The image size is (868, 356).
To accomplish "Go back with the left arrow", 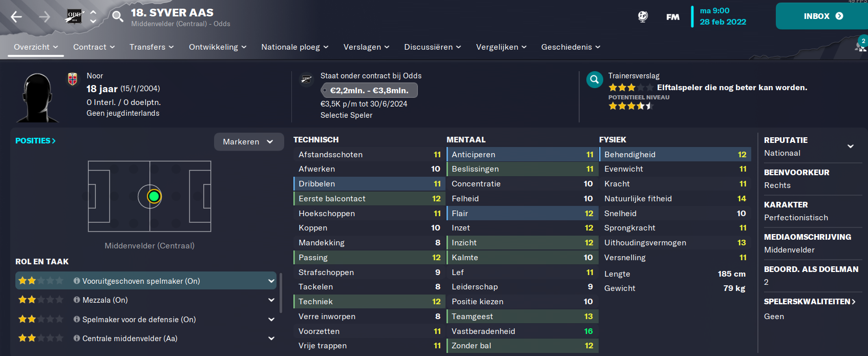I will [x=16, y=17].
